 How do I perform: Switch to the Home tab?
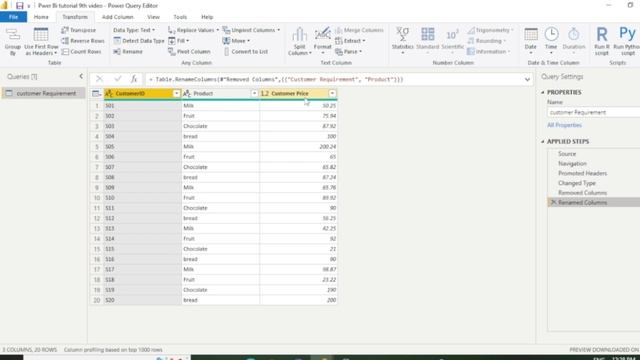tap(41, 17)
